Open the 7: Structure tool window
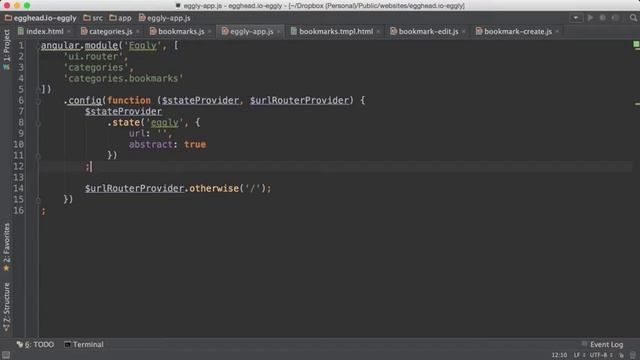Viewport: 640px width, 360px height. (x=6, y=307)
